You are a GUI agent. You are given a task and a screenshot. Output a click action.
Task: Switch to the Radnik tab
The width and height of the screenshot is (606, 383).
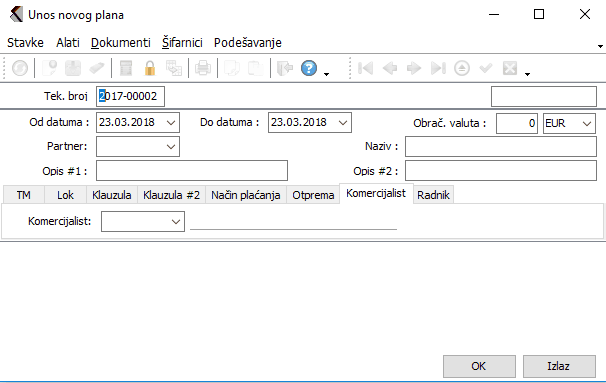pos(433,195)
